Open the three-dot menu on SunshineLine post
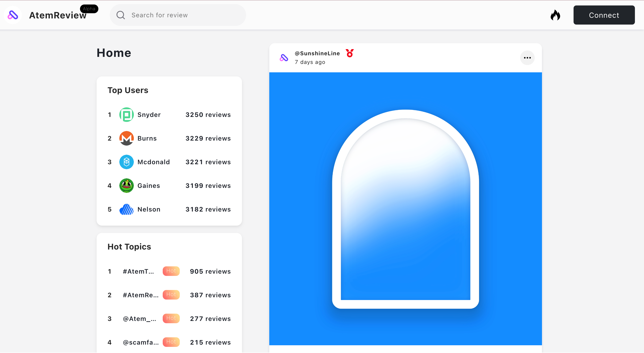The height and width of the screenshot is (353, 644). (x=527, y=58)
